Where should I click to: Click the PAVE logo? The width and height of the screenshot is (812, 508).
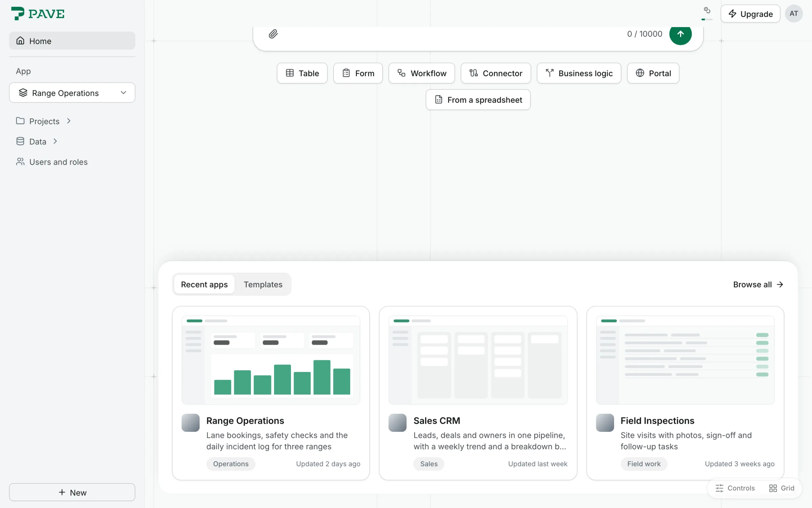[x=38, y=14]
